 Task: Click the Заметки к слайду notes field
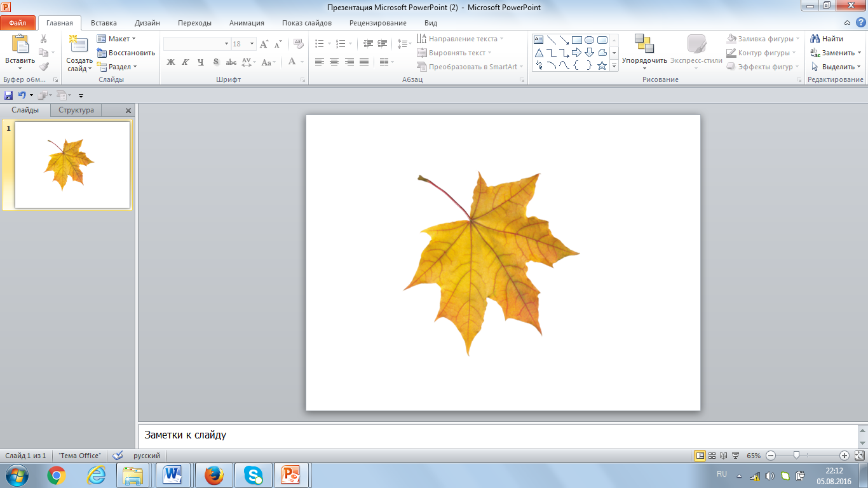(498, 436)
